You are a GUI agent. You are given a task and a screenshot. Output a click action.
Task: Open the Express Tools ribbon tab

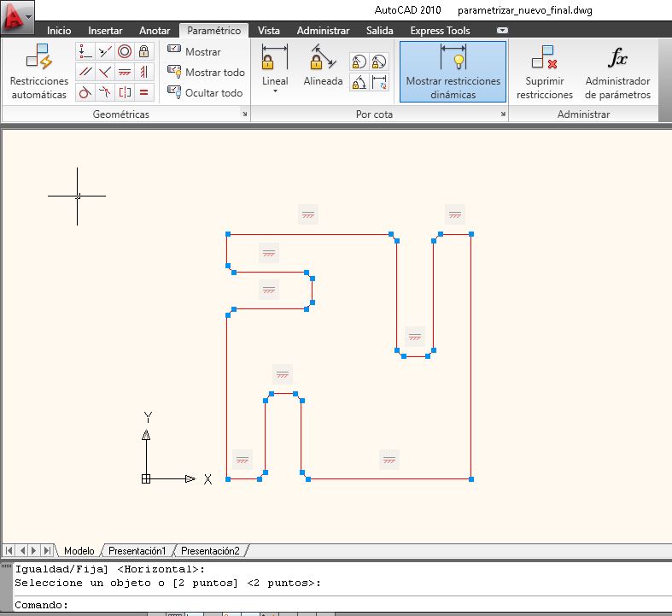440,31
